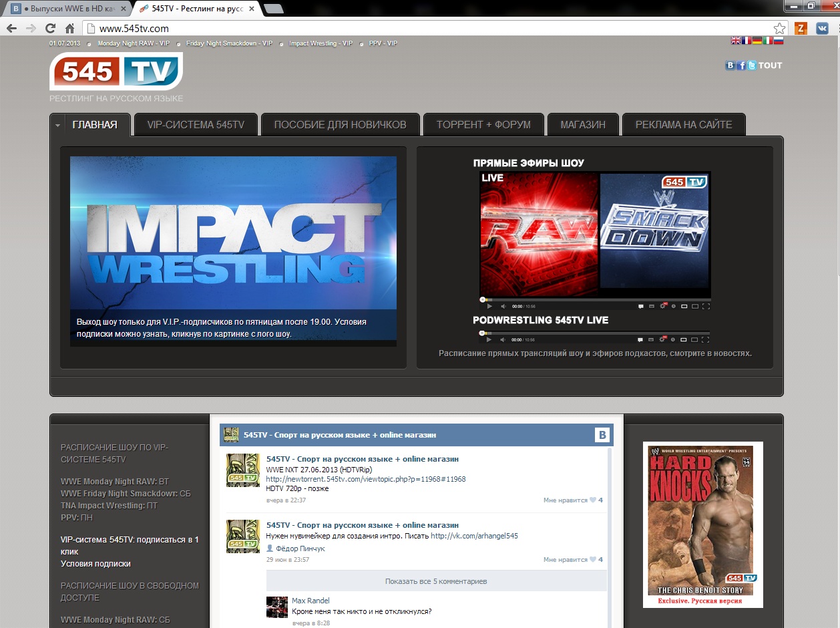Screen dimensions: 840x628
Task: Open settings gear on the Podwrestling video
Action: (x=663, y=339)
